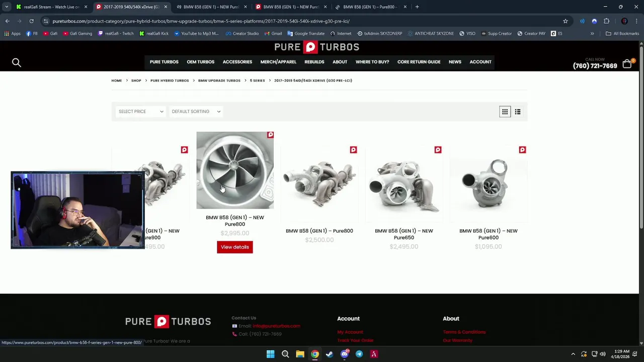
Task: Open All Bookmarks folder
Action: 622,34
